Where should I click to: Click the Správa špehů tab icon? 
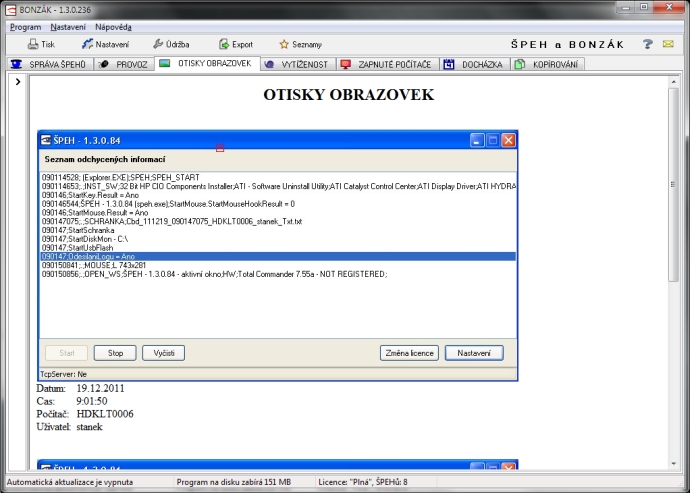pyautogui.click(x=17, y=64)
